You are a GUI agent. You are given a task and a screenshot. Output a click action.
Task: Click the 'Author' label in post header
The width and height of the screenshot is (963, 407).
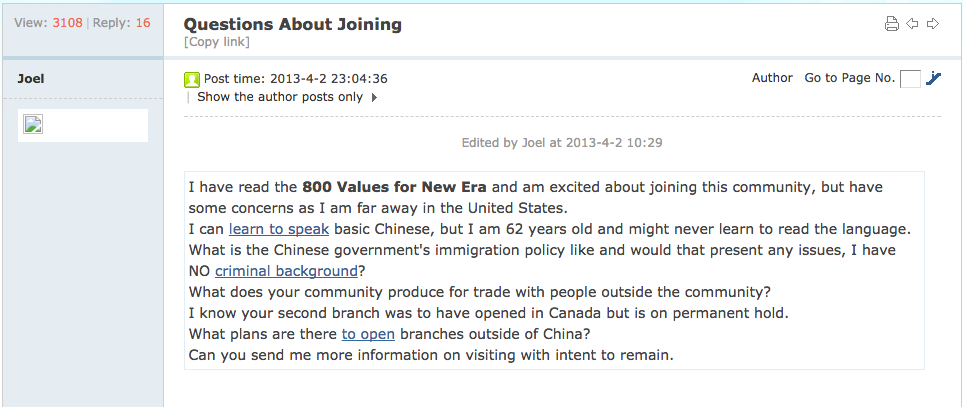(x=772, y=78)
